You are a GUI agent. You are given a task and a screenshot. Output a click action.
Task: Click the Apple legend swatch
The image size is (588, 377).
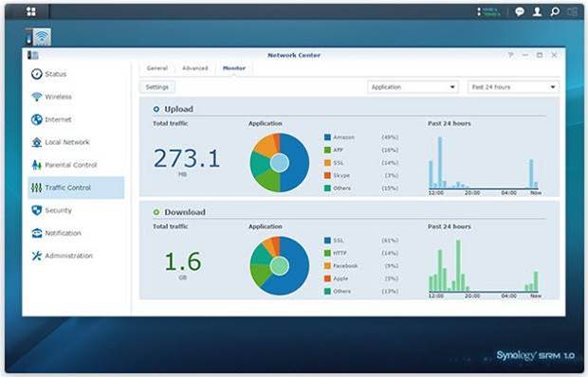tap(327, 278)
